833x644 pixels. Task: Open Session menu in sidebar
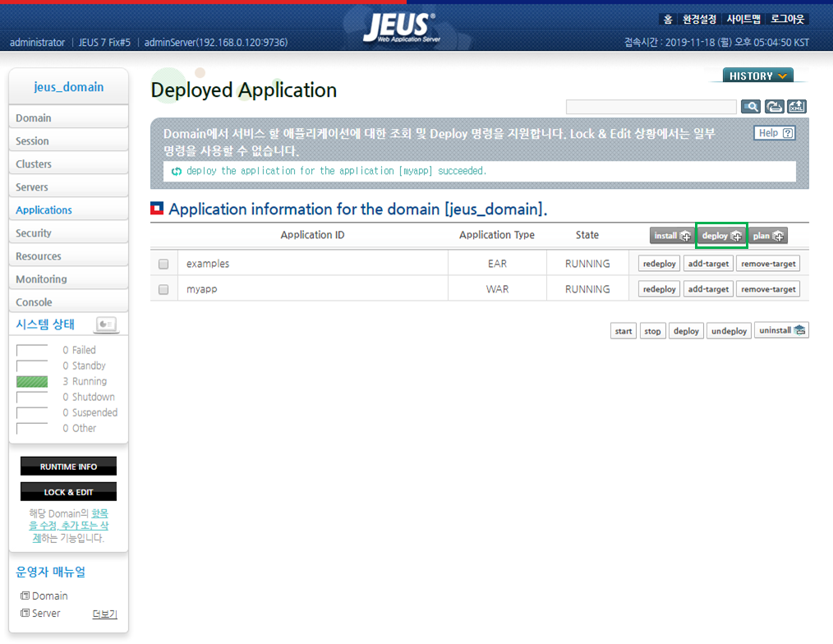68,140
